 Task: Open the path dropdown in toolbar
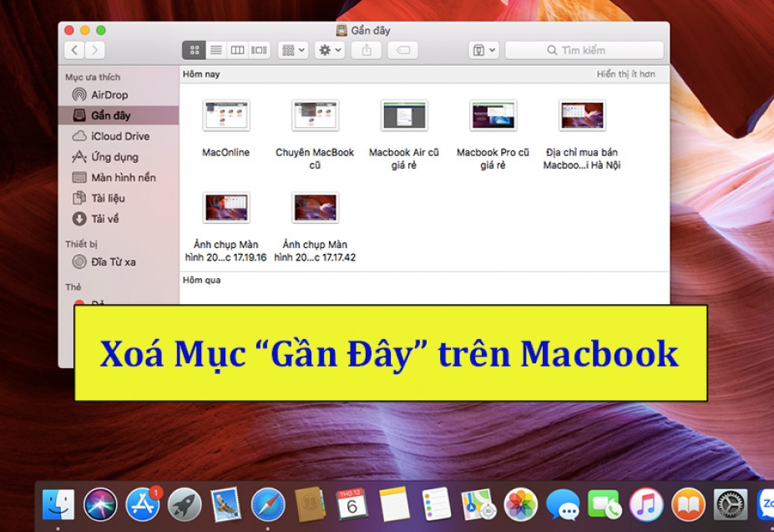click(x=483, y=50)
